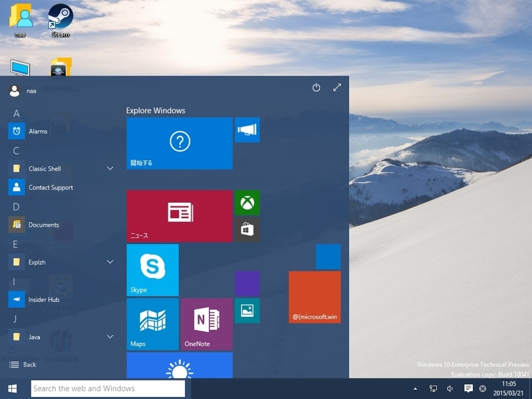Show hidden tray icons arrow
532x399 pixels.
[415, 389]
